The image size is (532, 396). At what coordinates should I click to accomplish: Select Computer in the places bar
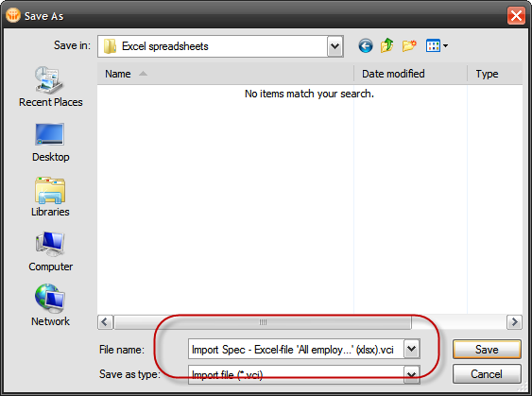[50, 251]
